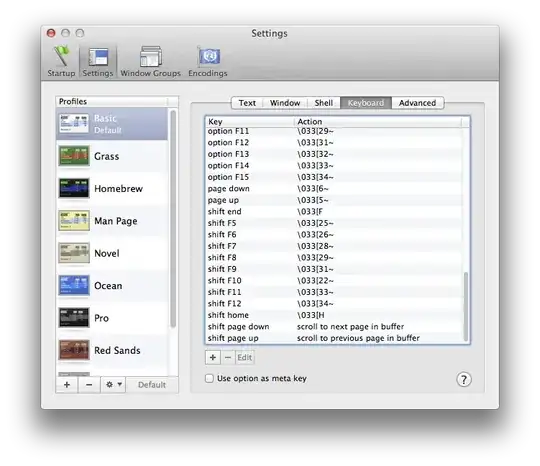Select the Ocean profile
540x466 pixels.
click(x=112, y=286)
